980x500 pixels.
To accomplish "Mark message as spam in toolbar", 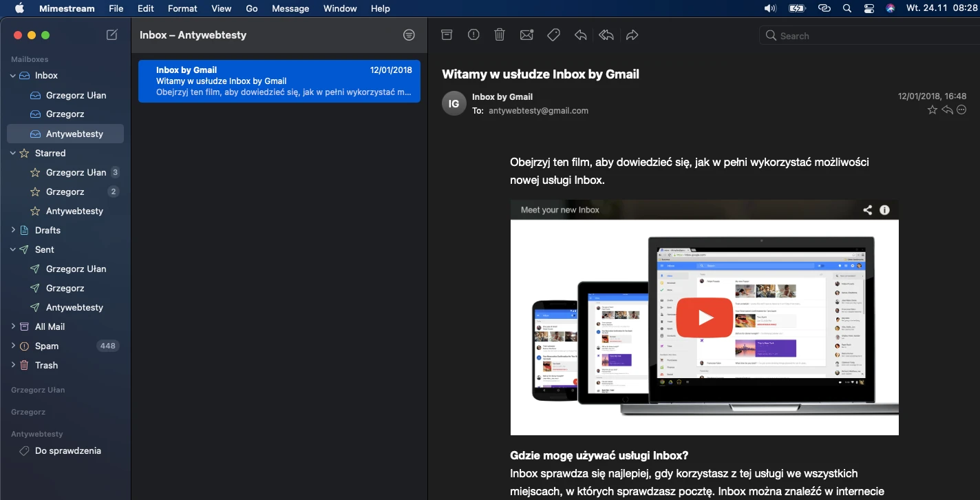I will click(473, 35).
